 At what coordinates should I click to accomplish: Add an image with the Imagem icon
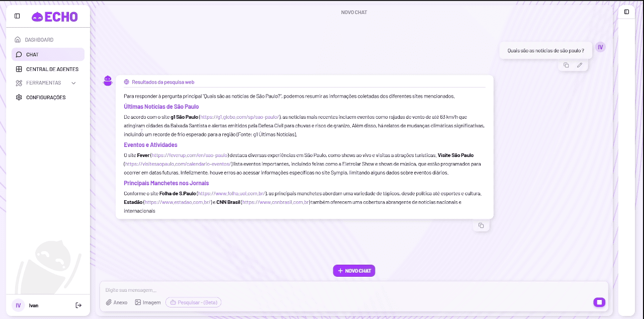147,302
